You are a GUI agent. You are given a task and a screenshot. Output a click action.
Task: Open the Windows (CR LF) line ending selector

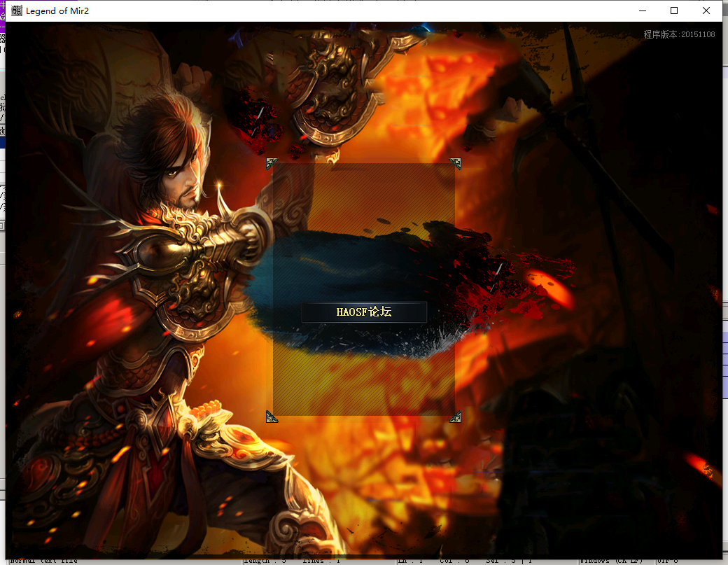(610, 561)
